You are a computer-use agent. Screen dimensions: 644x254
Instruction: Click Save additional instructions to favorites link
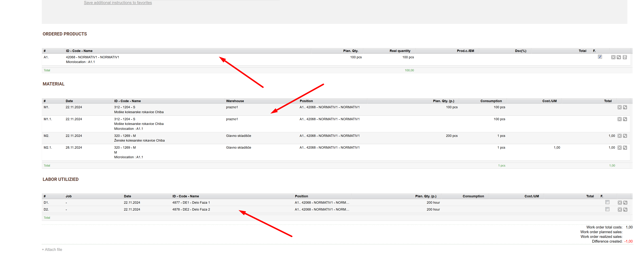[x=118, y=3]
